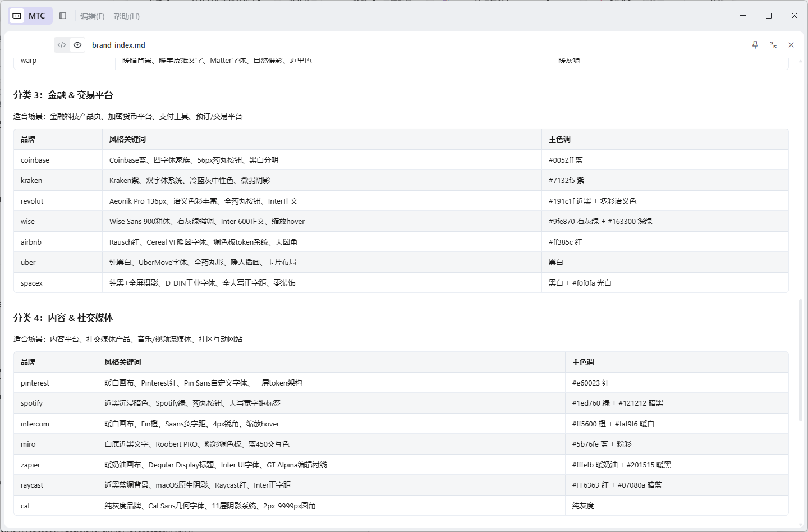Click the 适合场景：内容平台 description line
The image size is (808, 532).
(x=128, y=339)
